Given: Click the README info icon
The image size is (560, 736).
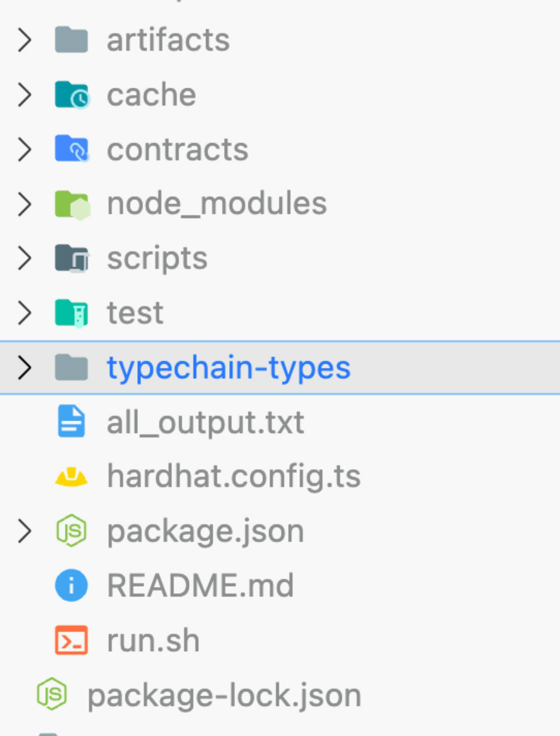Looking at the screenshot, I should click(x=71, y=586).
